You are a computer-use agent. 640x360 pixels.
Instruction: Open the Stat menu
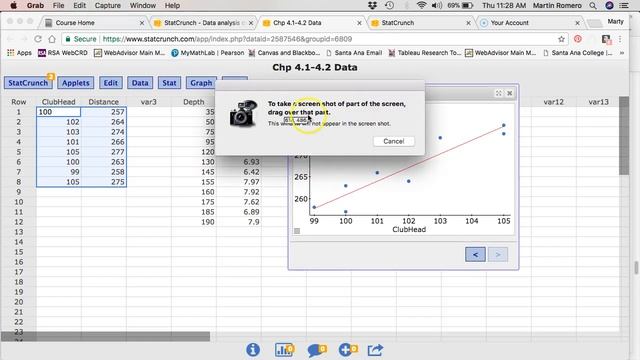169,83
